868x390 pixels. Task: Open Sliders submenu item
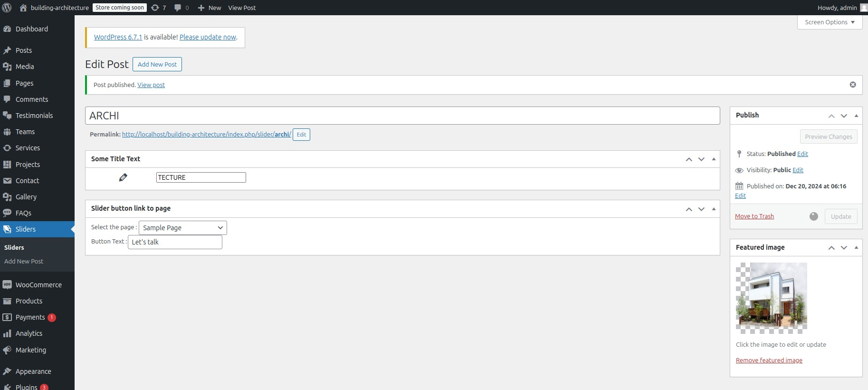coord(14,247)
